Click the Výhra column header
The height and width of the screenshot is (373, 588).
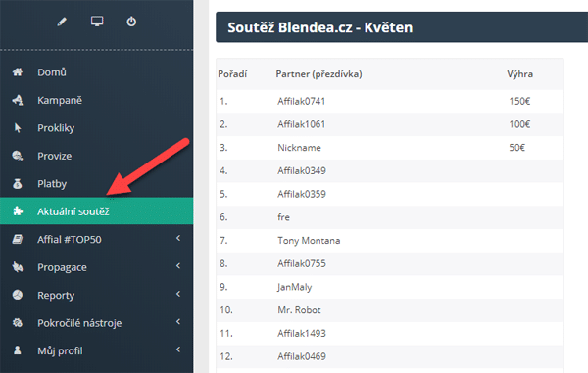[x=519, y=74]
